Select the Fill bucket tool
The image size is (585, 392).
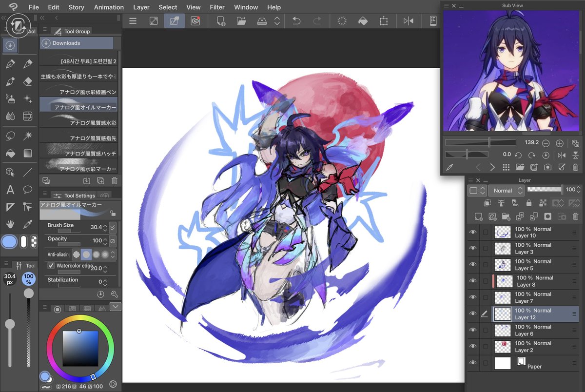click(10, 153)
